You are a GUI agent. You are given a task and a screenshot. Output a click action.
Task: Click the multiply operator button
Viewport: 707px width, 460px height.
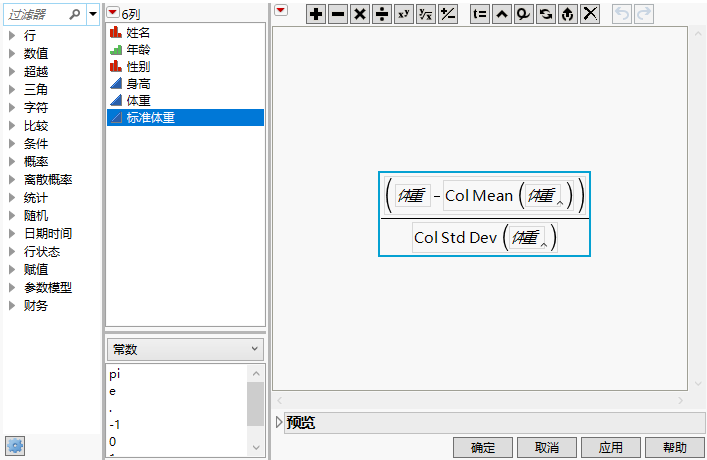tap(360, 14)
